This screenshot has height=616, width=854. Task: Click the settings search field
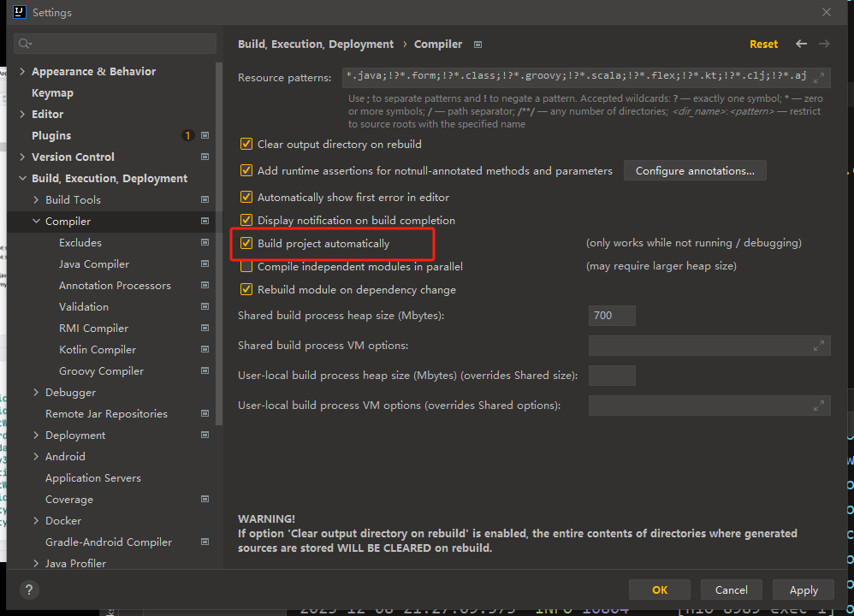115,44
